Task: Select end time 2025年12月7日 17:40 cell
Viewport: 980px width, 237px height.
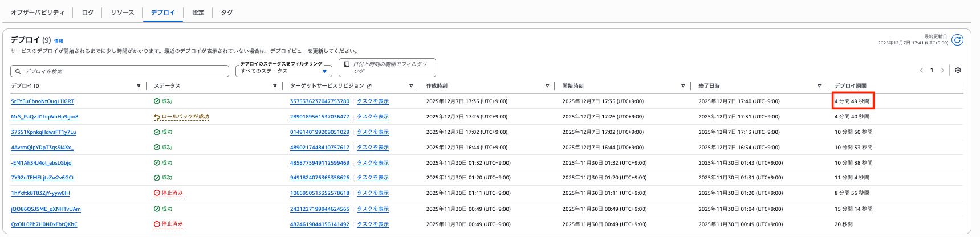Action: pos(739,101)
